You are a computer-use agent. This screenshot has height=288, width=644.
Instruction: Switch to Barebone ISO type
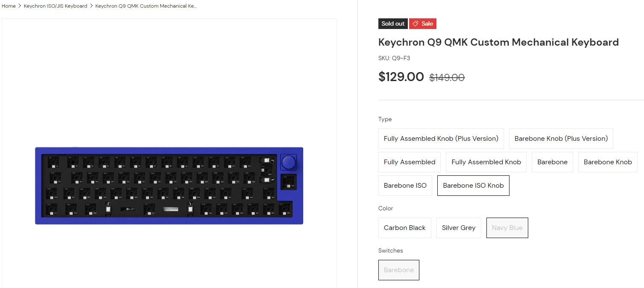(405, 186)
